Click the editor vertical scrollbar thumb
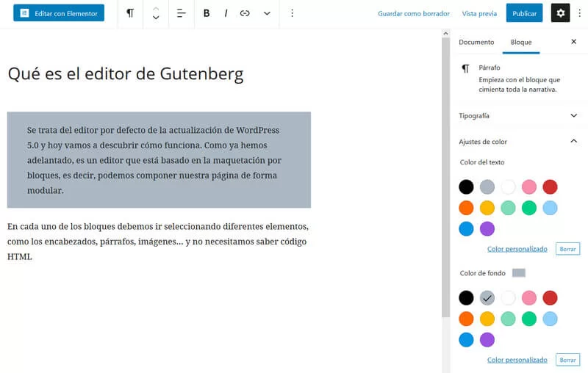 point(445,178)
